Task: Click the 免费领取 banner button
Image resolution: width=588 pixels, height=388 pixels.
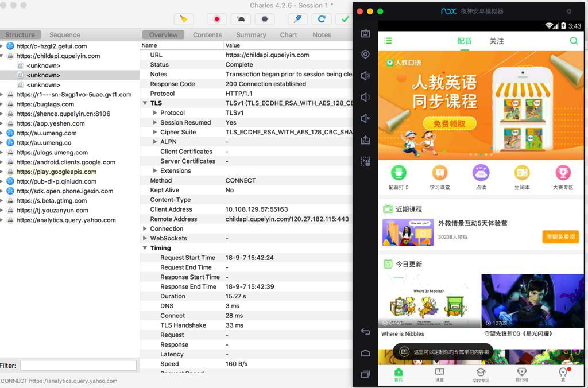Action: point(450,123)
